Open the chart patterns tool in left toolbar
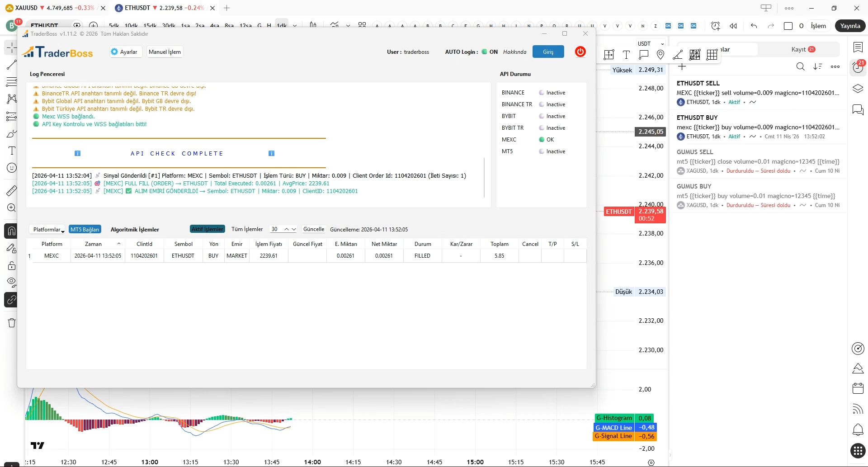Screen dimensions: 868x467 [11, 99]
